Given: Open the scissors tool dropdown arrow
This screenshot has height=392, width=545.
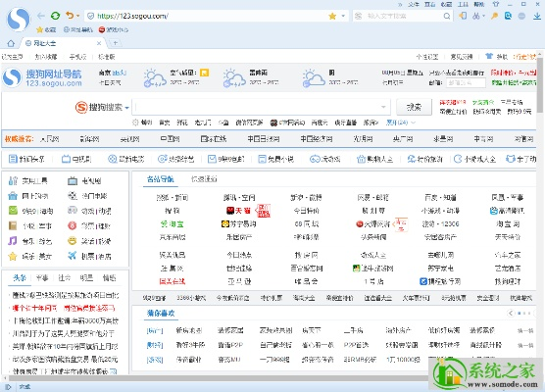Looking at the screenshot, I should (x=483, y=16).
